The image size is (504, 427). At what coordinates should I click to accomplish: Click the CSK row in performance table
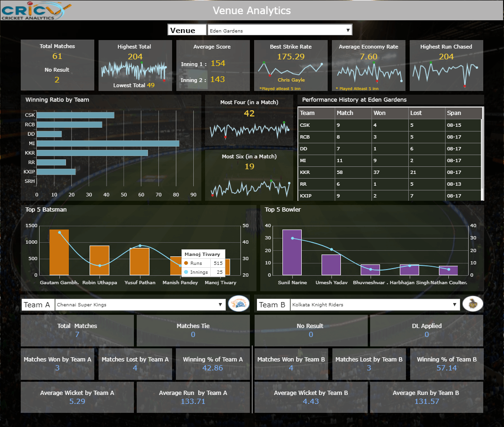[389, 125]
